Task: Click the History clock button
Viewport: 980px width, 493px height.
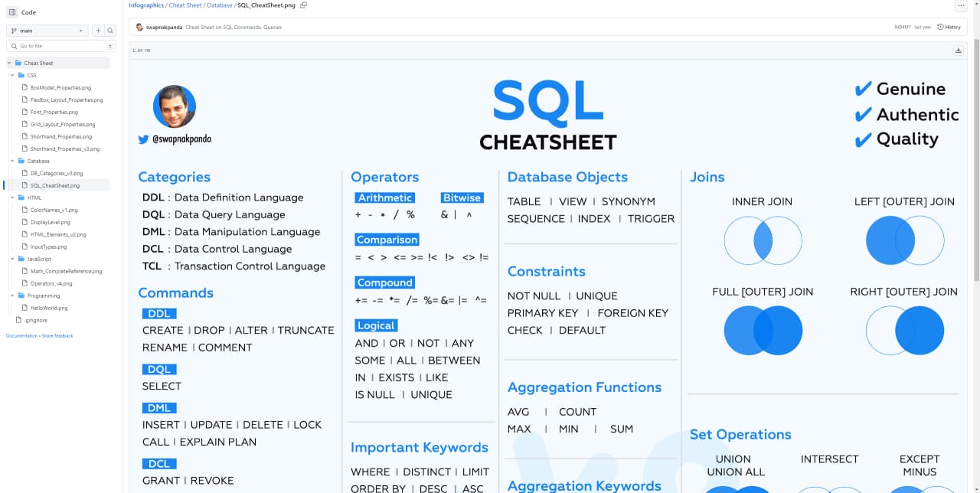Action: (949, 27)
